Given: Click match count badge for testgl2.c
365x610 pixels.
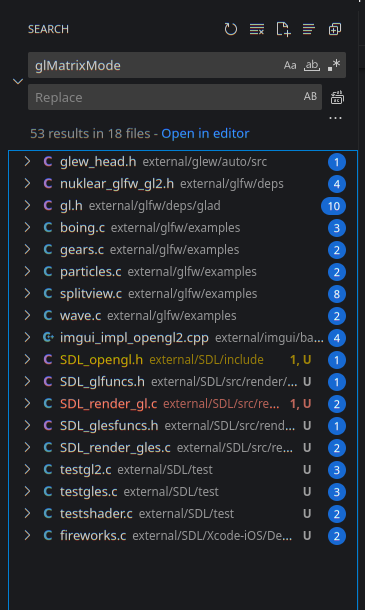Looking at the screenshot, I should [x=337, y=470].
